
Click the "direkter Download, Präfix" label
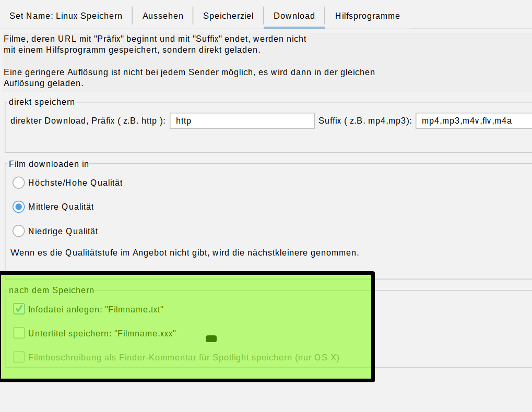(88, 121)
